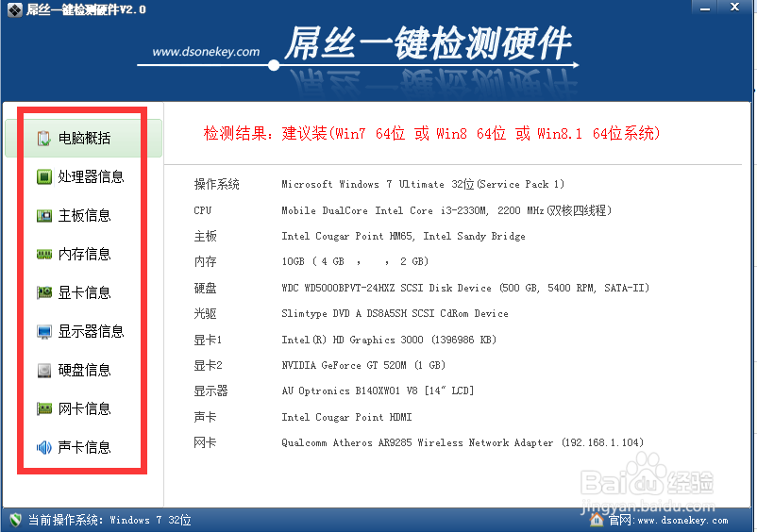Click the house icon beside 官网
The height and width of the screenshot is (532, 757).
[x=597, y=520]
